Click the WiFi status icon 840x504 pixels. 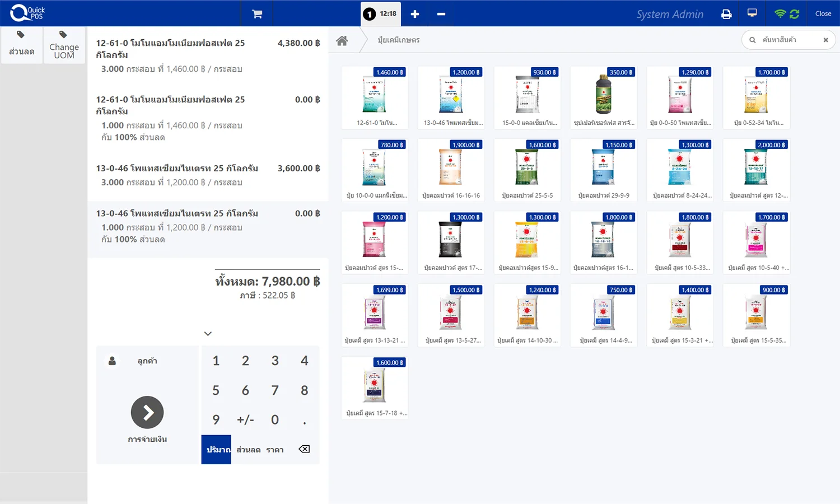coord(779,13)
